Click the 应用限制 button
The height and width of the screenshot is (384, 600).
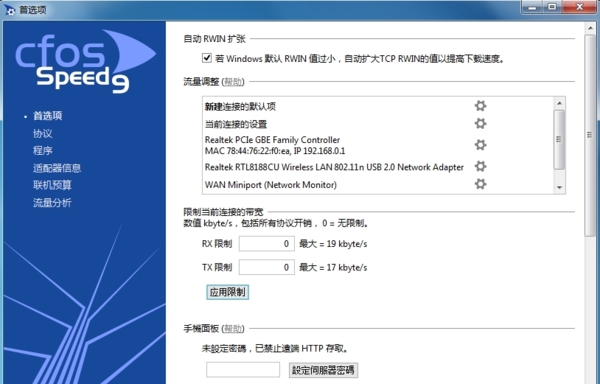[228, 292]
